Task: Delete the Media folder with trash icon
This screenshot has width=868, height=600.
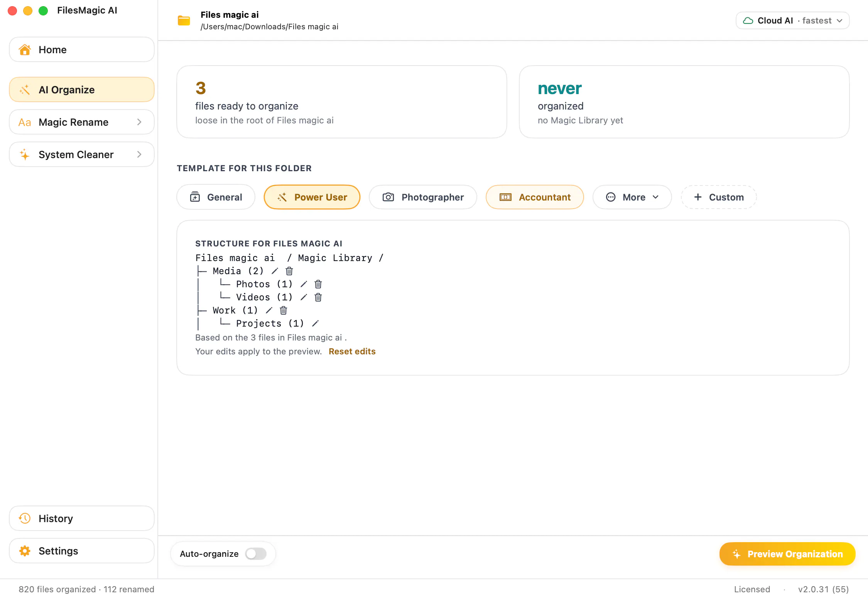Action: tap(289, 271)
